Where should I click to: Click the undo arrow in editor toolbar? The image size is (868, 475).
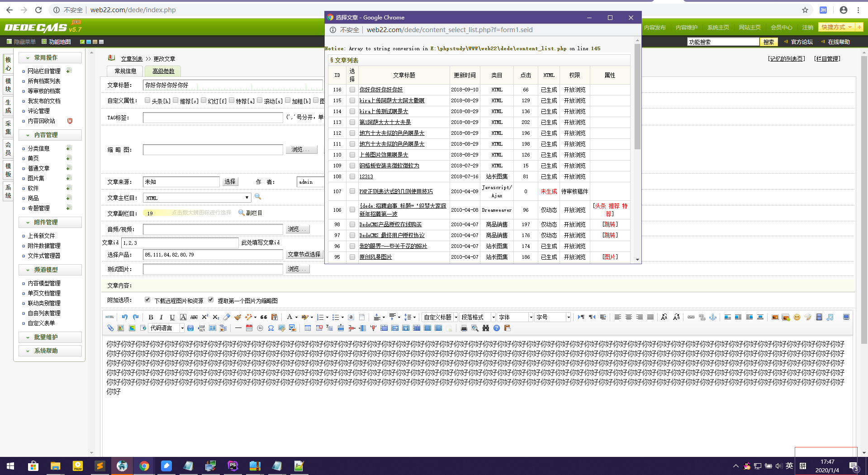(125, 317)
